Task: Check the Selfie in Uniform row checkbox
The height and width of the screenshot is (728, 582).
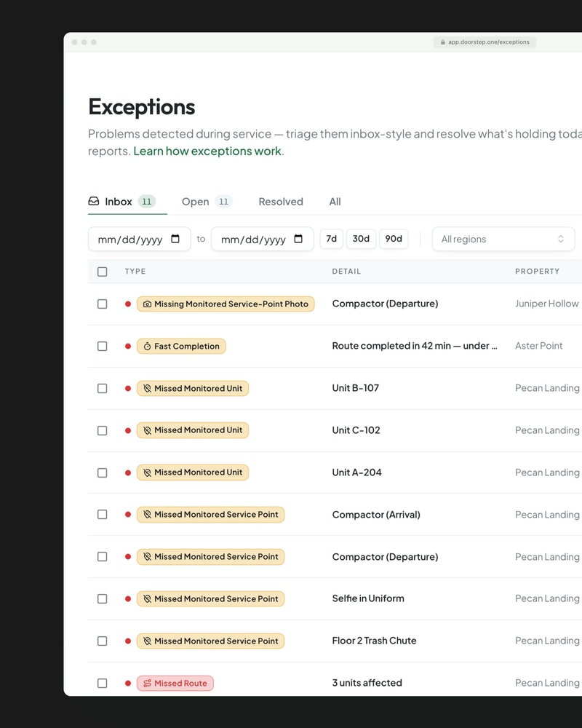Action: tap(102, 599)
